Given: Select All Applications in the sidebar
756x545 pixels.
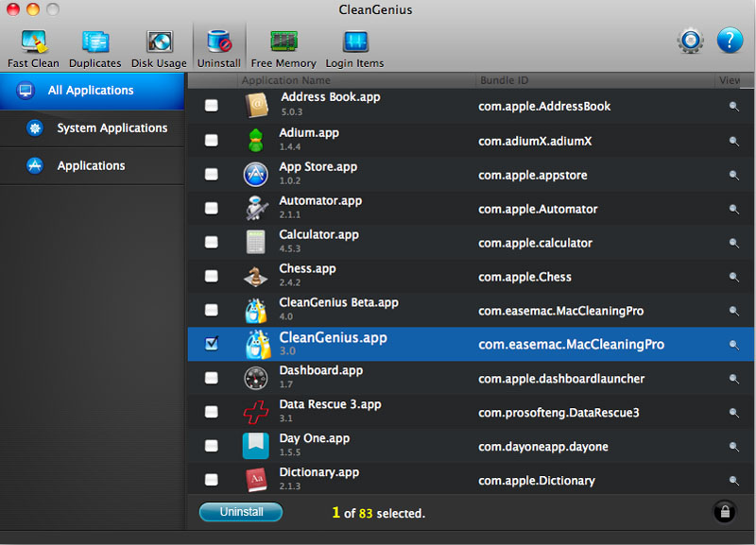Looking at the screenshot, I should 92,91.
